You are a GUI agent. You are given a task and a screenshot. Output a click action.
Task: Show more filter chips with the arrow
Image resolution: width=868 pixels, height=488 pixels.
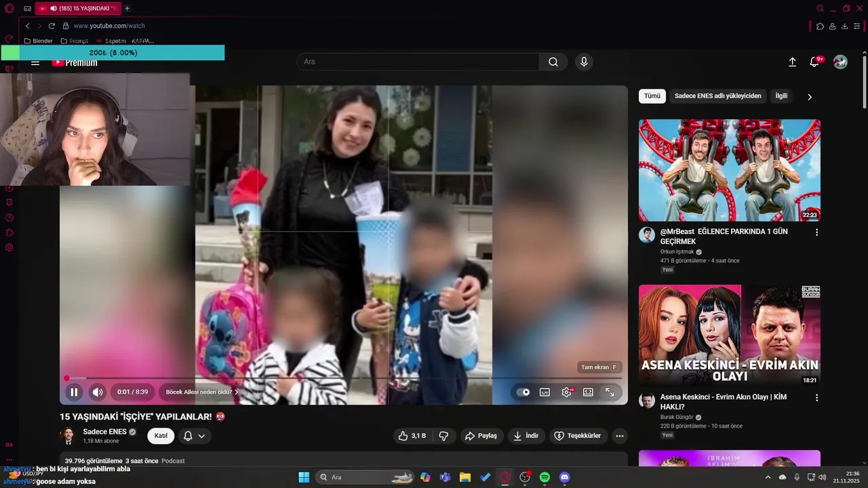810,96
